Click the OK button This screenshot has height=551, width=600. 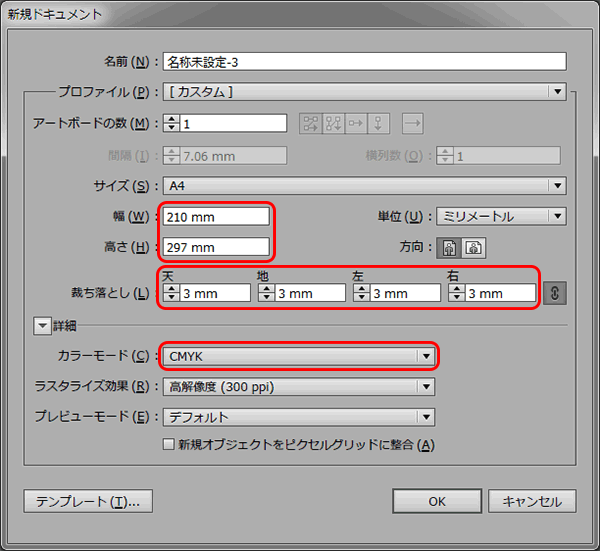tap(437, 501)
